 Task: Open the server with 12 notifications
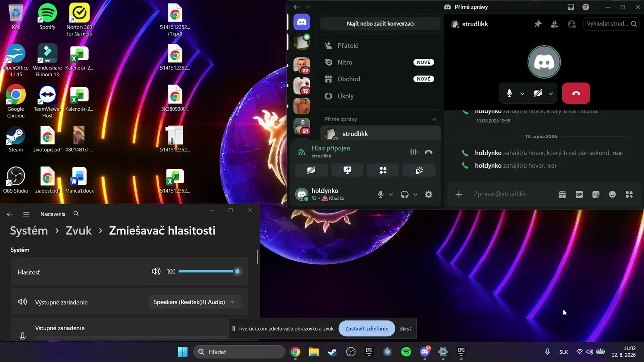(x=302, y=86)
